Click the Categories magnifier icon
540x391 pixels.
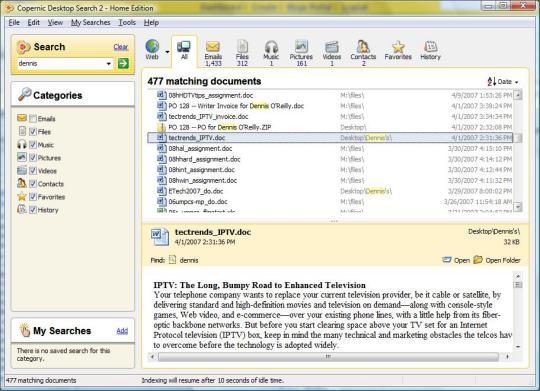click(24, 94)
